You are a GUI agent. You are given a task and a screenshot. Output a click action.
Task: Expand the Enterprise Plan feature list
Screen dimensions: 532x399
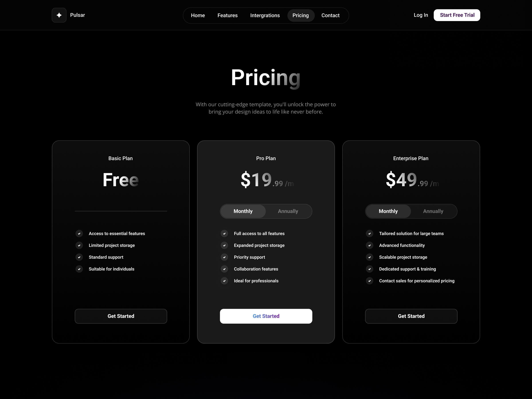411,257
